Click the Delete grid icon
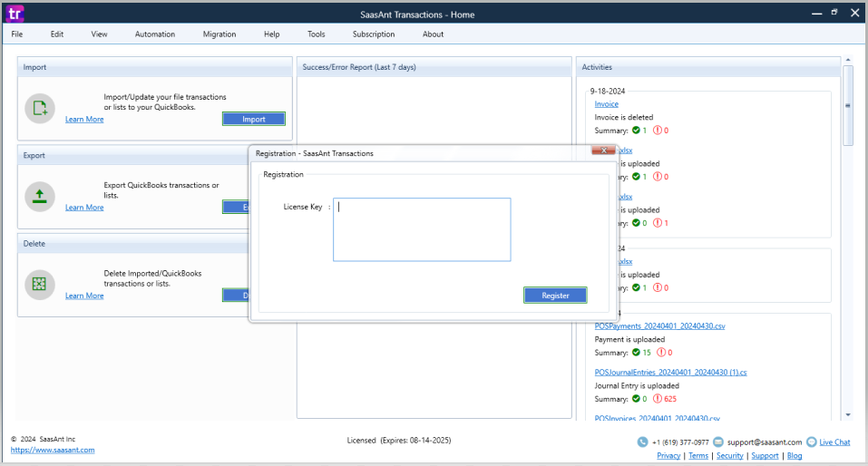The height and width of the screenshot is (466, 868). click(x=40, y=285)
